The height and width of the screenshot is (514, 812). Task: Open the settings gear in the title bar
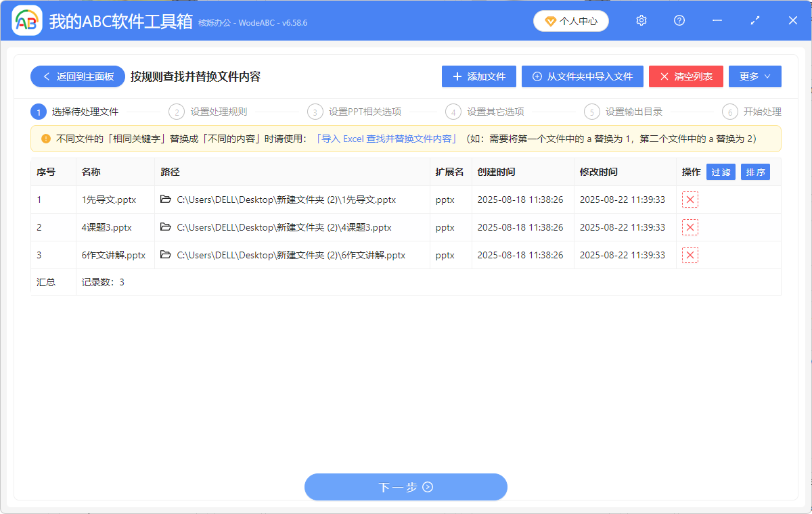point(641,20)
